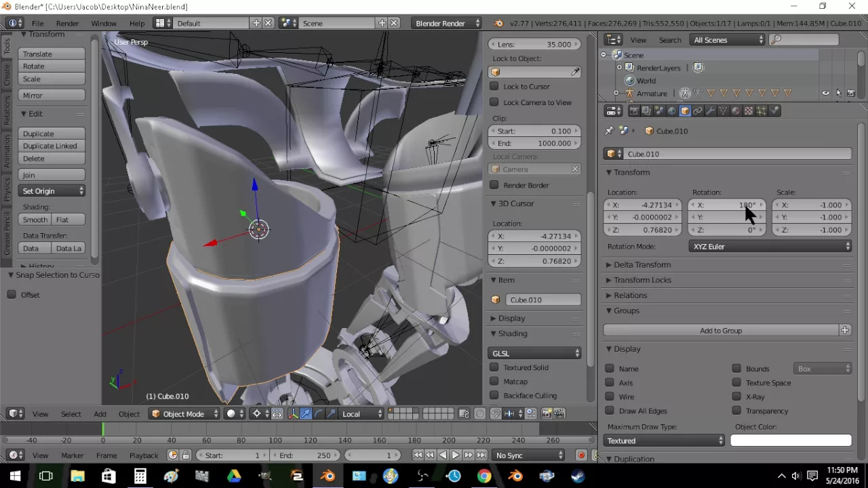Open the Render Layers properties tab
Image resolution: width=868 pixels, height=488 pixels.
(x=646, y=110)
